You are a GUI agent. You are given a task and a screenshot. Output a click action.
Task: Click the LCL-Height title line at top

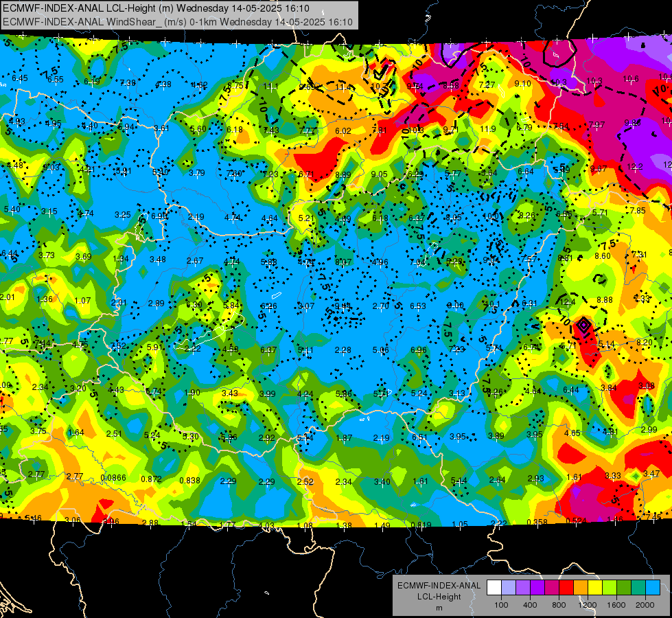click(x=156, y=8)
